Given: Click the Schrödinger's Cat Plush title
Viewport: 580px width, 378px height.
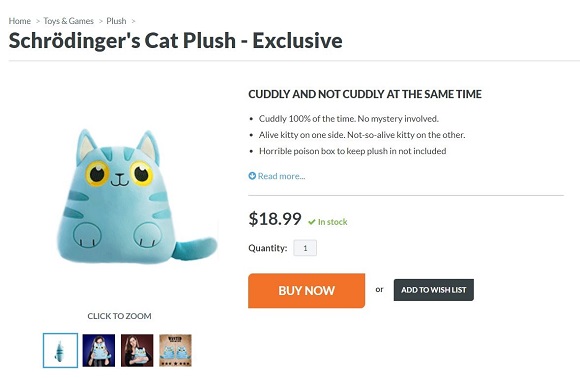Looking at the screenshot, I should click(x=175, y=40).
